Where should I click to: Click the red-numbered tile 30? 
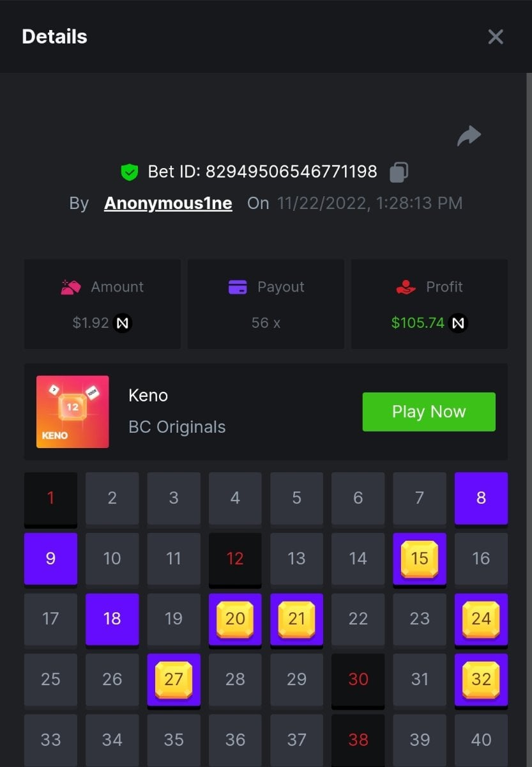click(358, 679)
